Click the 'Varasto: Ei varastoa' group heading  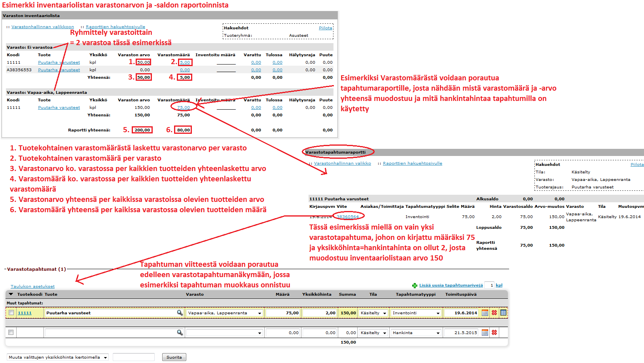pyautogui.click(x=30, y=47)
